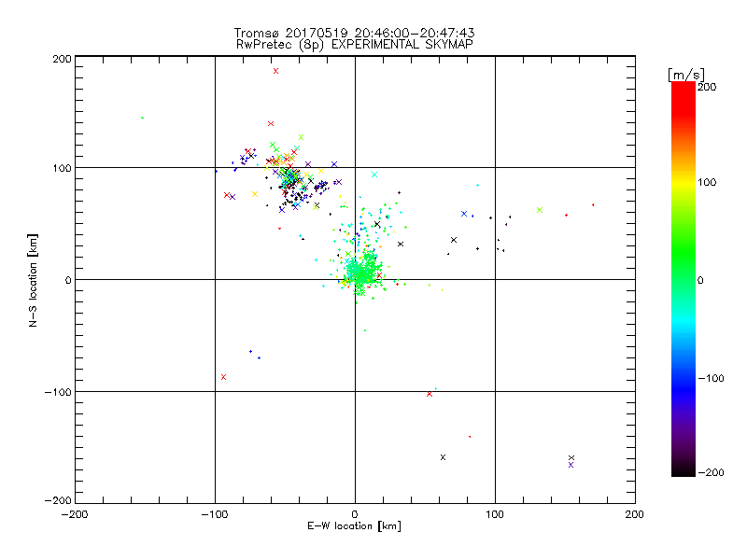This screenshot has height=560, width=747.
Task: Click the '-100' tick label on N-S axis
Action: pyautogui.click(x=58, y=392)
